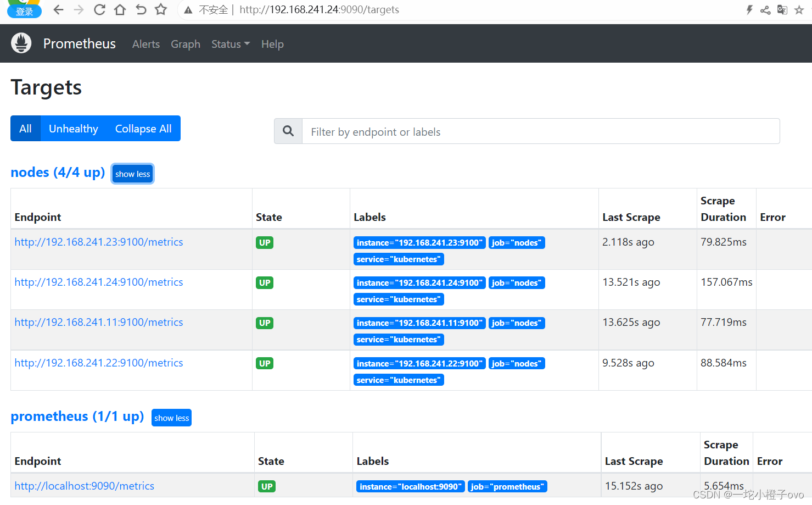The image size is (812, 505).
Task: Click the prometheus (1/1 up) heading link
Action: point(77,417)
